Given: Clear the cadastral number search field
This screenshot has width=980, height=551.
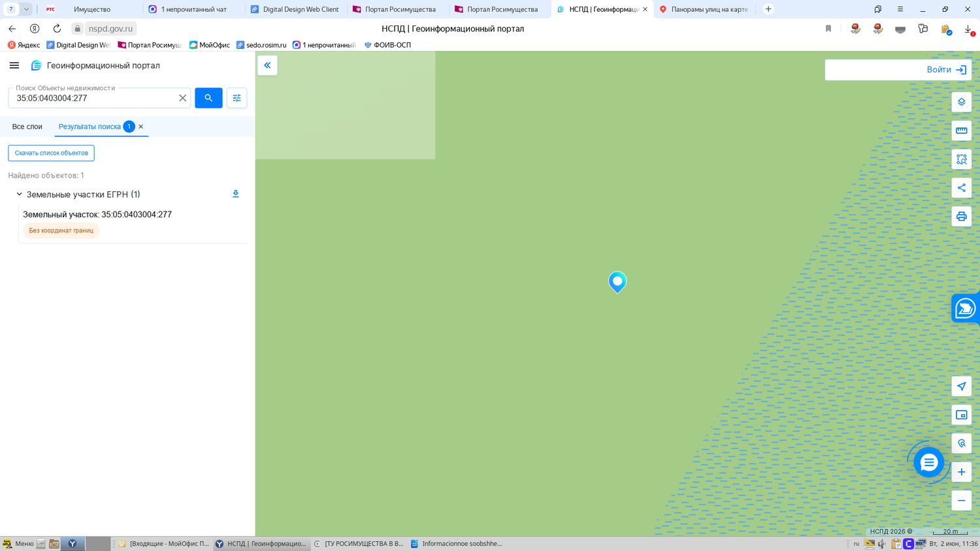Looking at the screenshot, I should [183, 98].
